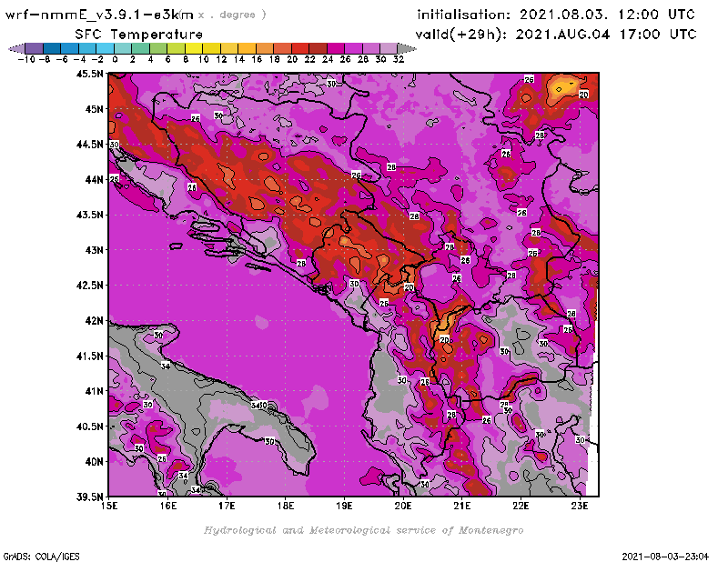This screenshot has height=562, width=728.
Task: Click the timestamp 2021-08-03-23:04
Action: (665, 557)
